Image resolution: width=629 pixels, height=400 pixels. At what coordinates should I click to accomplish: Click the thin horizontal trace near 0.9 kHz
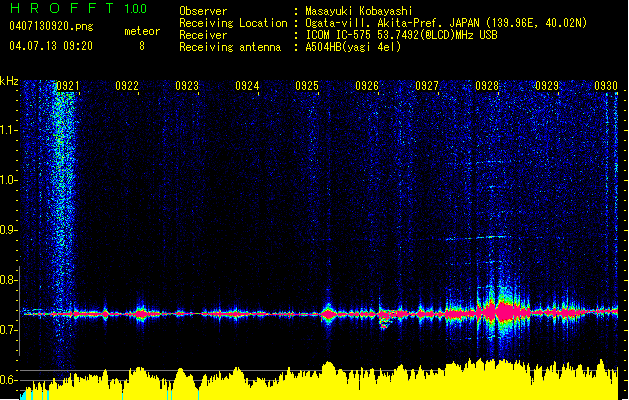click(477, 238)
